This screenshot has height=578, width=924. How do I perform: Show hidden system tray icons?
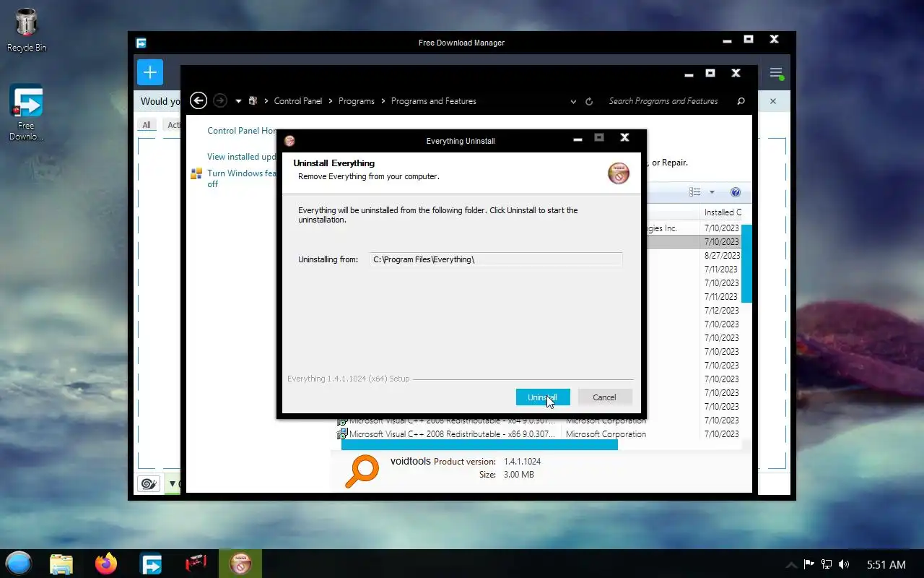tap(792, 564)
